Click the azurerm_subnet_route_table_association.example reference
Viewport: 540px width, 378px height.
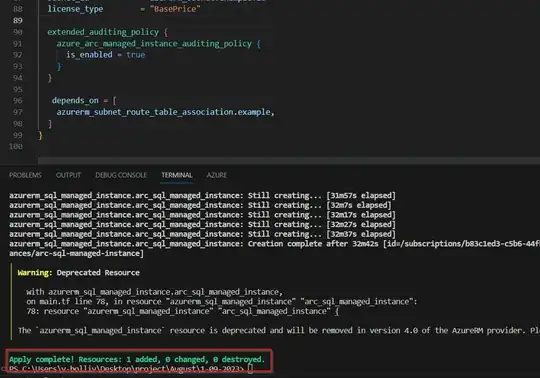tap(164, 112)
